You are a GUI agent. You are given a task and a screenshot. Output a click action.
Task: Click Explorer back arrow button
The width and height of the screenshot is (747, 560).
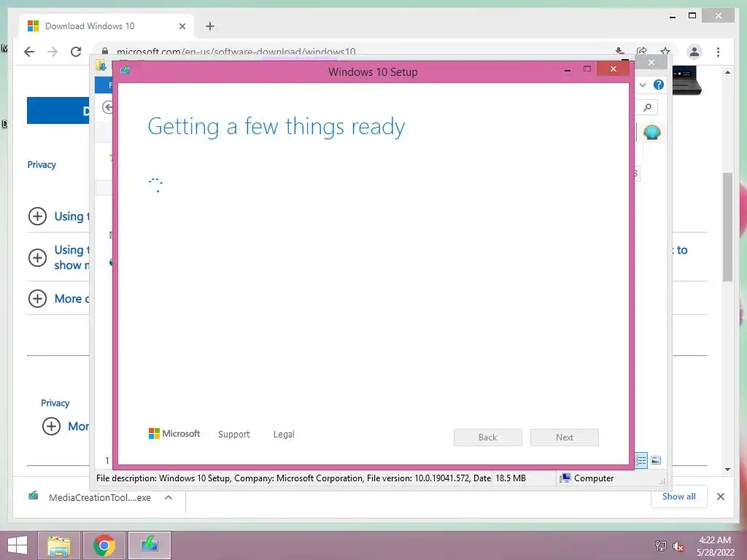(x=108, y=107)
